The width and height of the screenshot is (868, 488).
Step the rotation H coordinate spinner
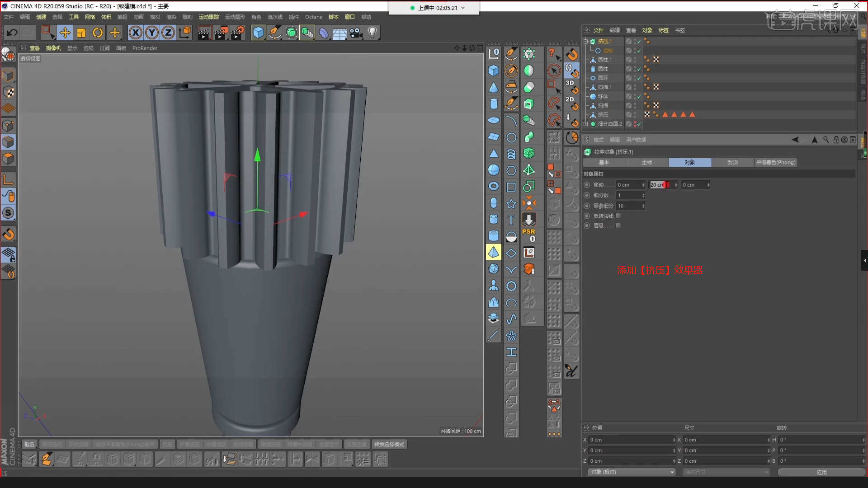coord(863,440)
